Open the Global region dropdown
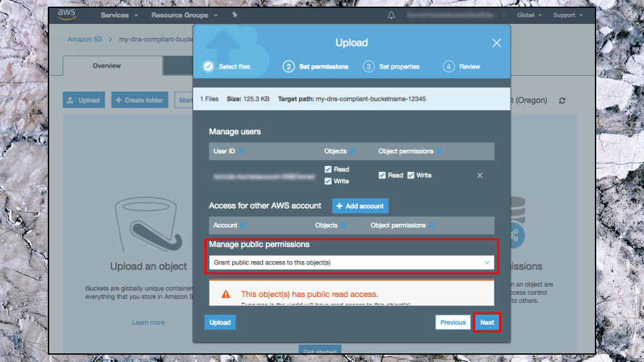 point(529,15)
